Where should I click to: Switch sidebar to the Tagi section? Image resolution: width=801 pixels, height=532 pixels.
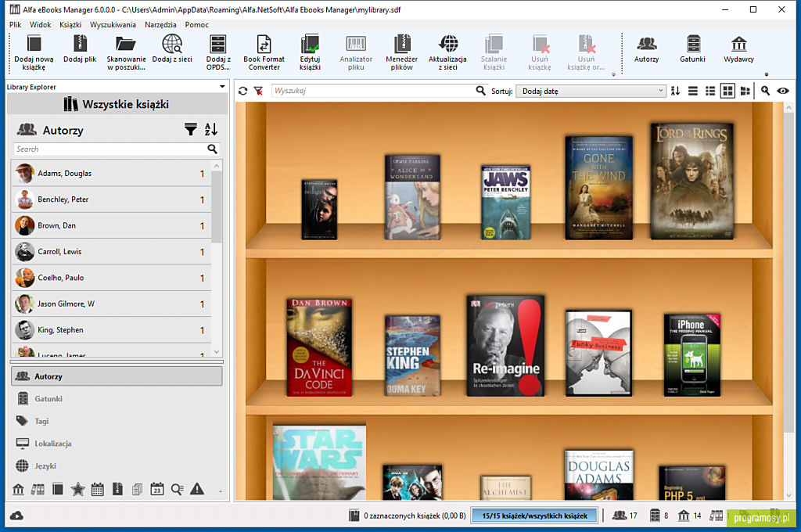click(117, 421)
